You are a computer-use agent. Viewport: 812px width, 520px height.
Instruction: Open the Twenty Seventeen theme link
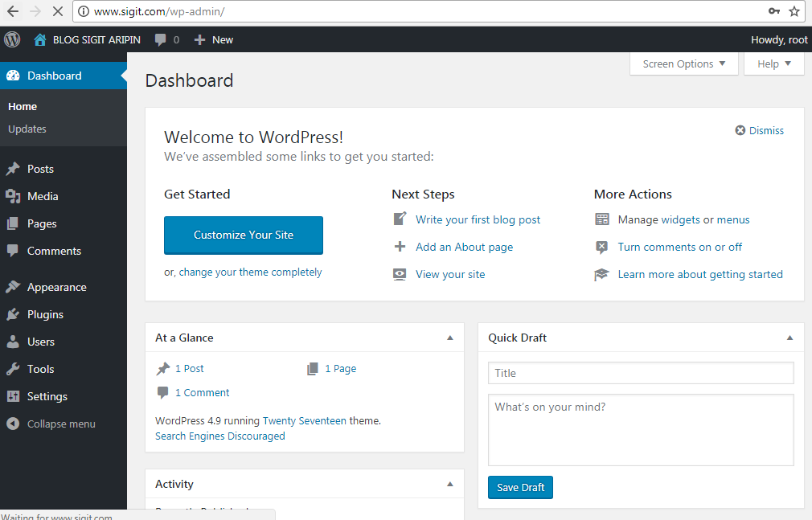[304, 420]
